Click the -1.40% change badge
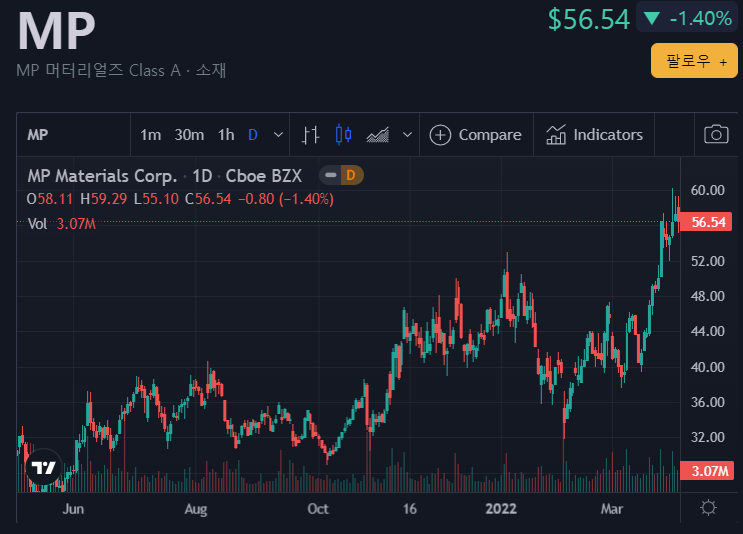 (687, 18)
